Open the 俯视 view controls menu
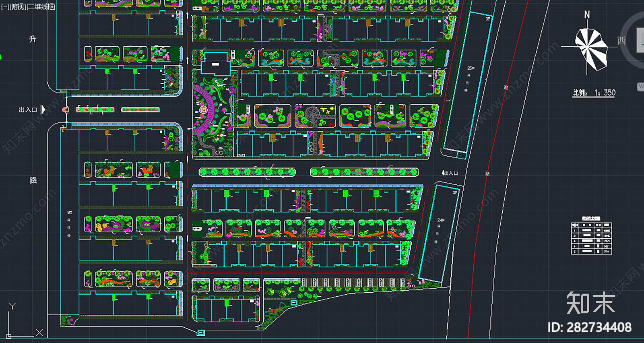This screenshot has height=343, width=644. coord(17,7)
